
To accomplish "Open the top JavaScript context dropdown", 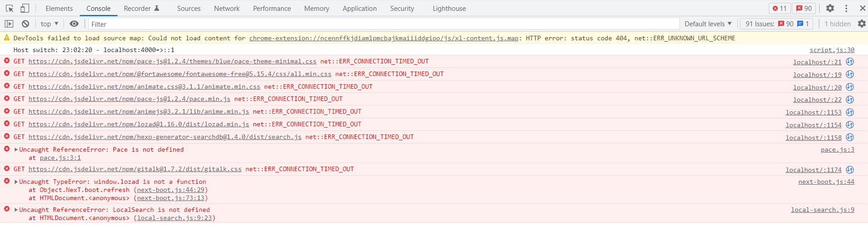I will 49,24.
